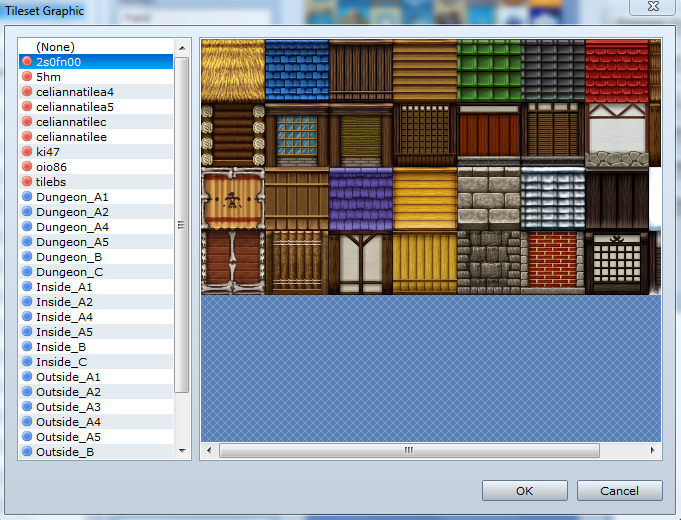Click red marker icon beside tilebs
This screenshot has height=520, width=681.
[27, 181]
